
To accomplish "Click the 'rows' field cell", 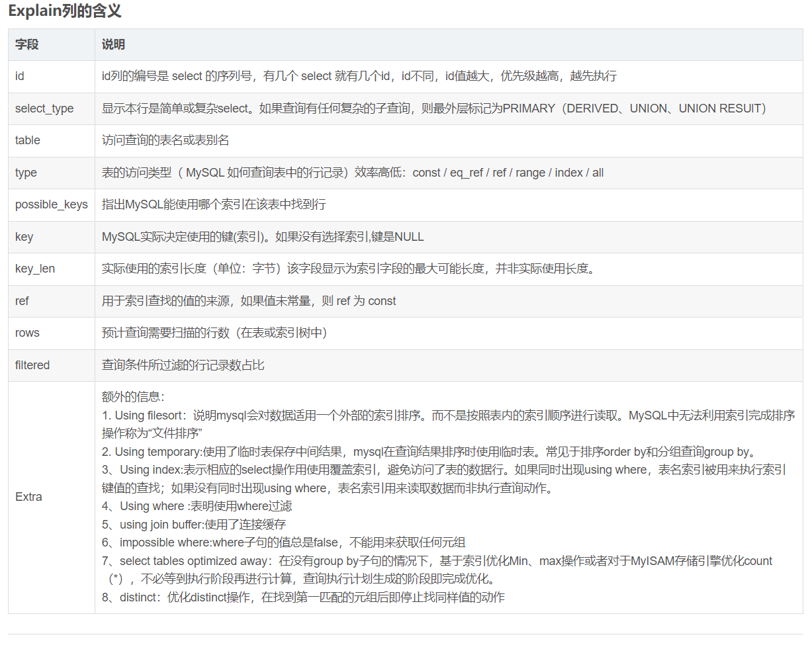I will pyautogui.click(x=52, y=333).
